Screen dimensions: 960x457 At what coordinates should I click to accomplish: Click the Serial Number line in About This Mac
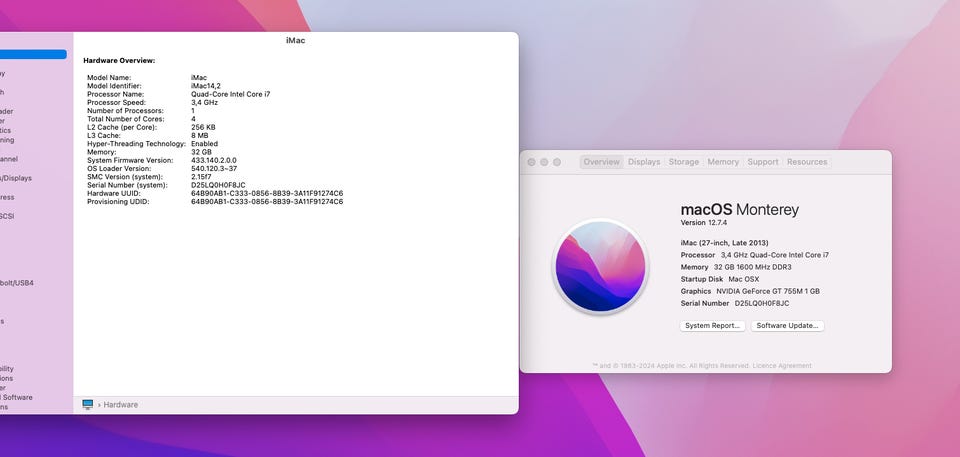tap(735, 303)
